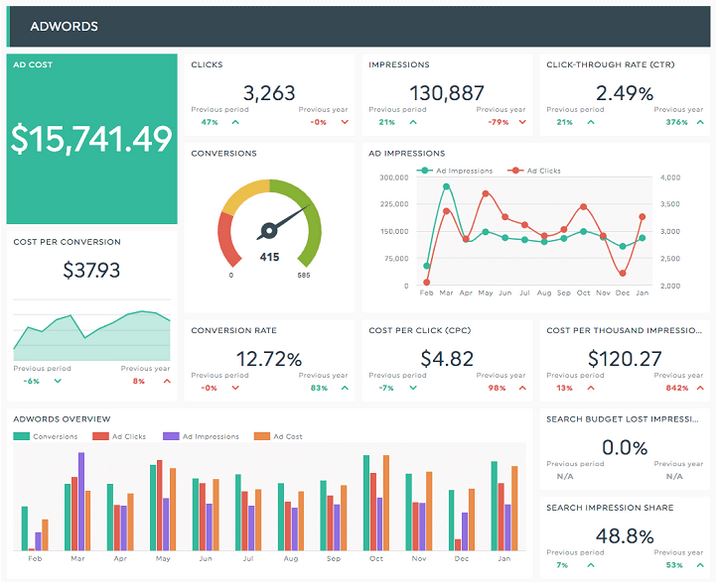
Task: Click the down arrow under Cost Per Conversion -6%
Action: (58, 381)
